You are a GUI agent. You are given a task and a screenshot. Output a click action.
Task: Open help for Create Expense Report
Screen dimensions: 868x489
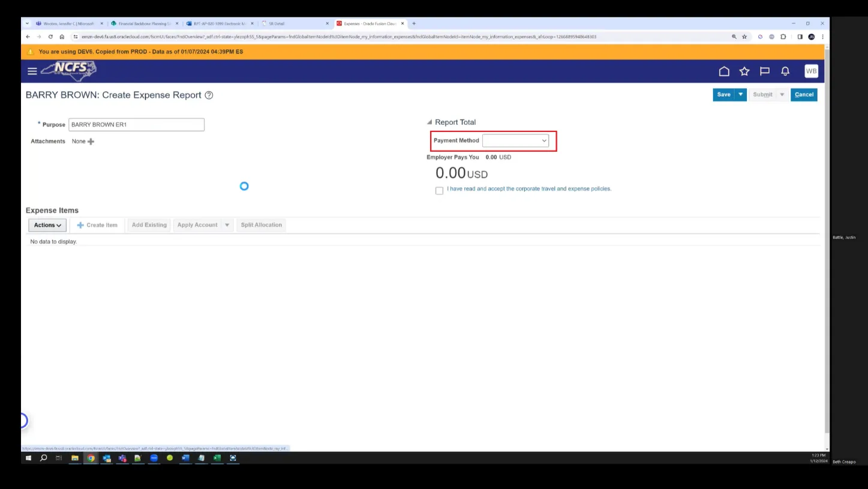click(209, 95)
